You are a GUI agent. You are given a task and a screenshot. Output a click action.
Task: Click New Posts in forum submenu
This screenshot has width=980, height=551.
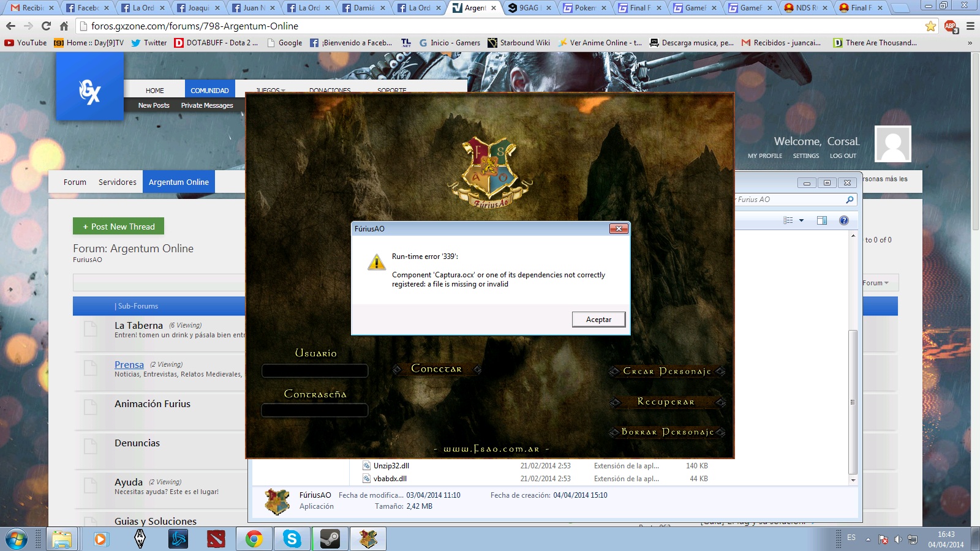154,105
